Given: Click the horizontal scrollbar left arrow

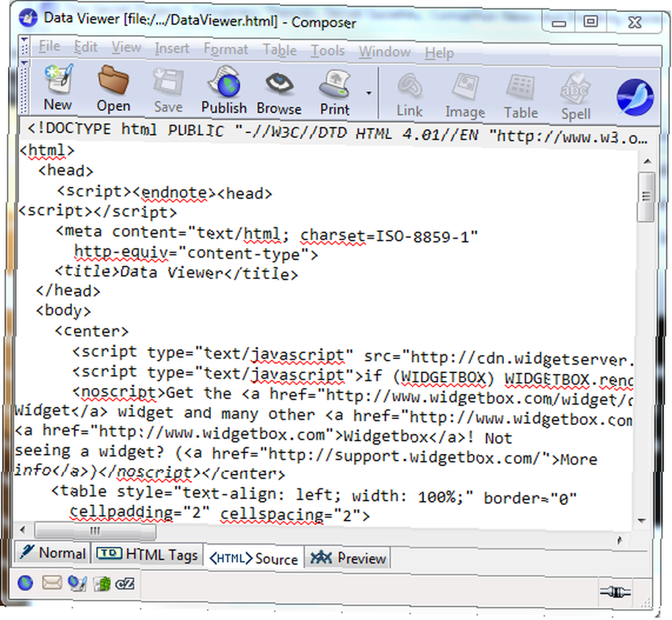Looking at the screenshot, I should point(23,530).
